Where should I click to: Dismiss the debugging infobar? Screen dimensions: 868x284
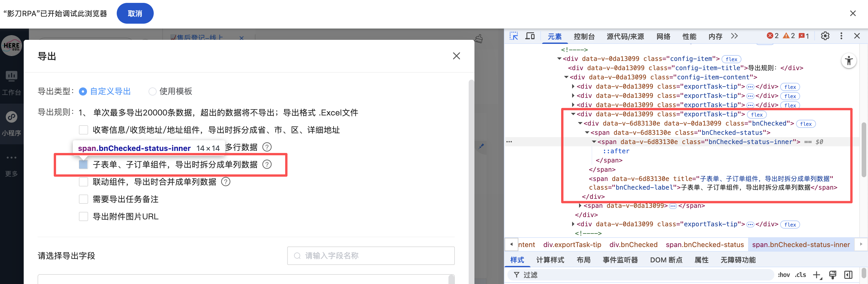click(x=853, y=14)
